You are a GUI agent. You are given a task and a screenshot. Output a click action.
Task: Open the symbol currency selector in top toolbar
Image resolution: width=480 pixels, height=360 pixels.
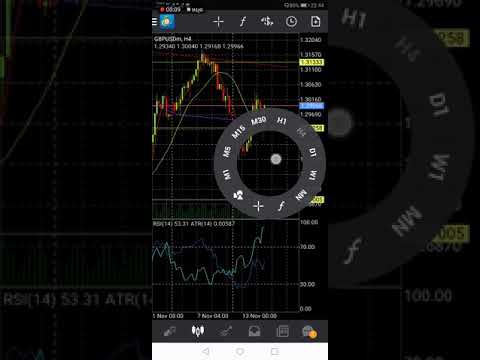(x=267, y=22)
